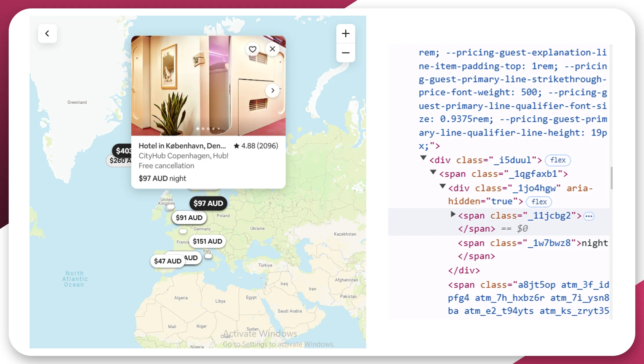The width and height of the screenshot is (644, 364).
Task: Click the heart/save icon on listing
Action: coord(253,49)
